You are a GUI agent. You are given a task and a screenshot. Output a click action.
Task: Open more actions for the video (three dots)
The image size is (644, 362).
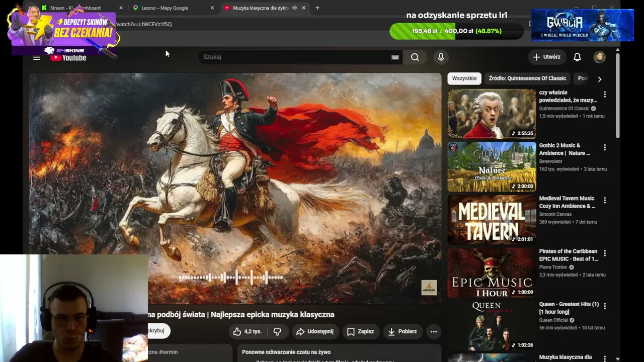coord(434,331)
